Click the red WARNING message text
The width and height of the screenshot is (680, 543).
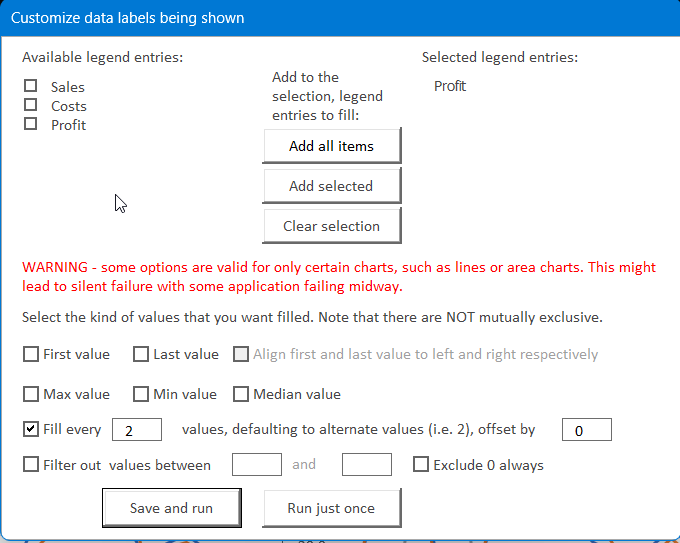point(339,277)
